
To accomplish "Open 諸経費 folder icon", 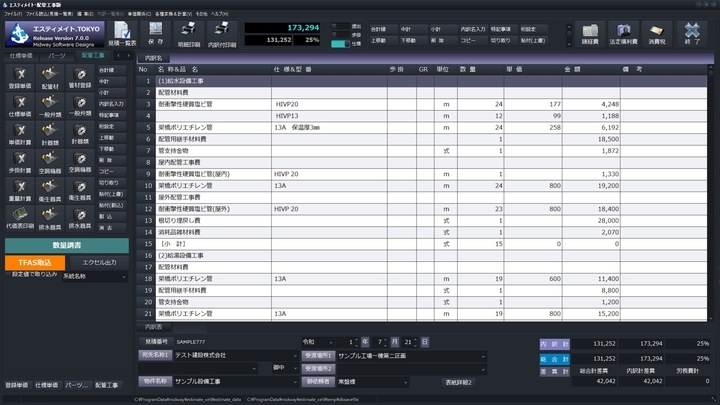I will pos(590,34).
